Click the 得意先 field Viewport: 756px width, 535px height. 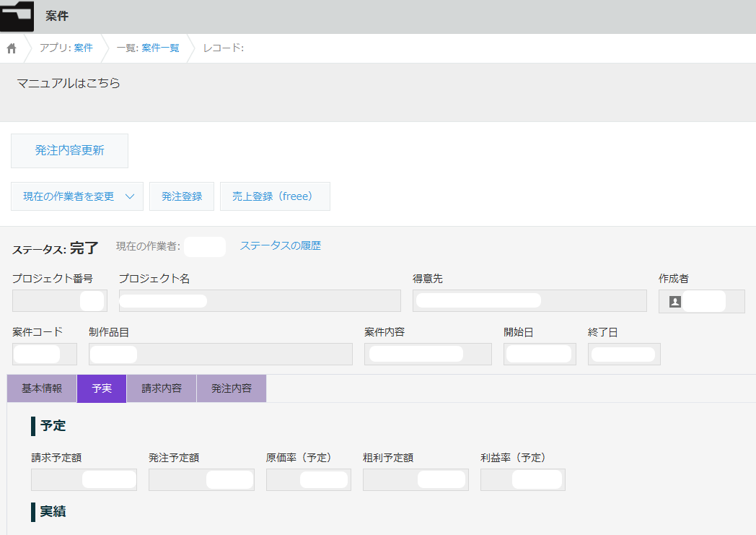click(x=529, y=301)
